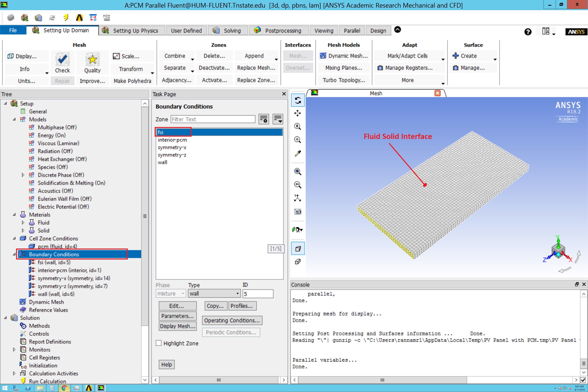Viewport: 588px width, 392px height.
Task: Click the Parameters... button
Action: tap(178, 316)
